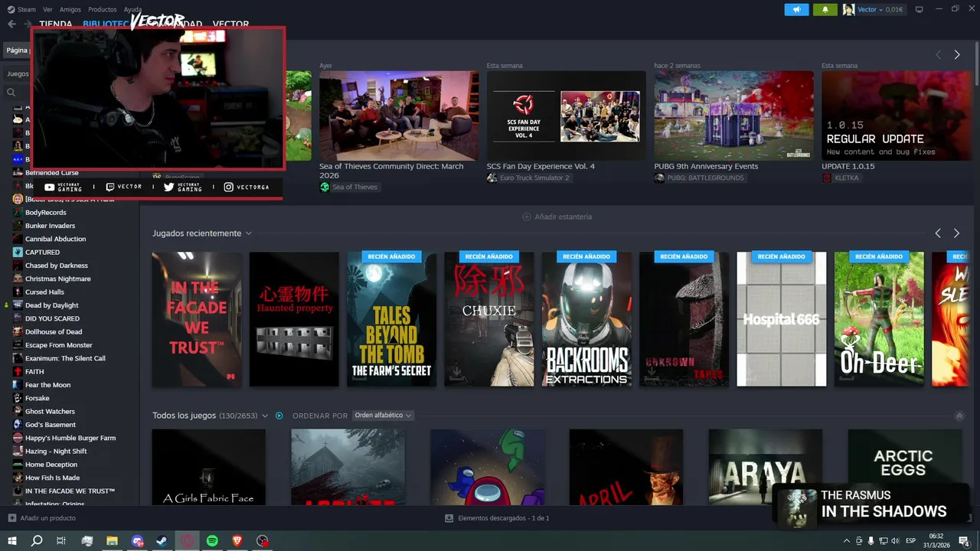Open Spotify from the taskbar
Image resolution: width=980 pixels, height=551 pixels.
point(212,541)
